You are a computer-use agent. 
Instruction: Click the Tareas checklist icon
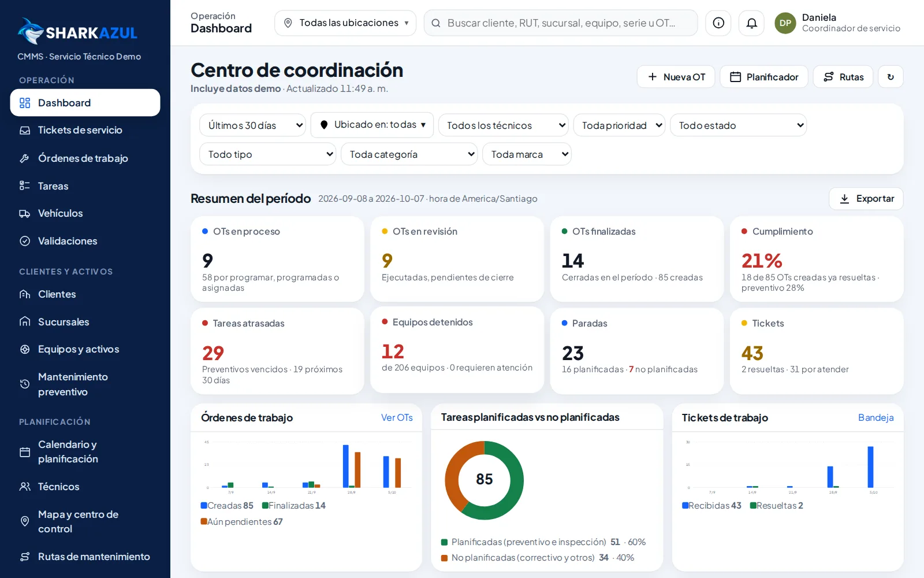tap(25, 186)
